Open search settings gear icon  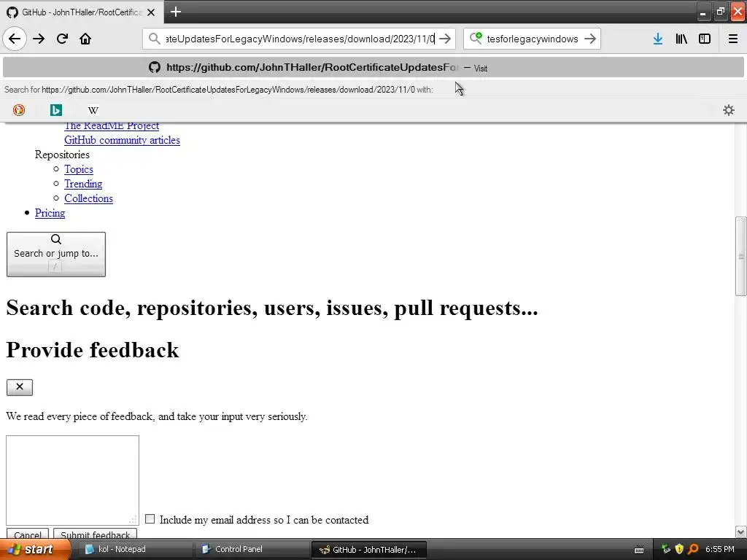pos(729,110)
